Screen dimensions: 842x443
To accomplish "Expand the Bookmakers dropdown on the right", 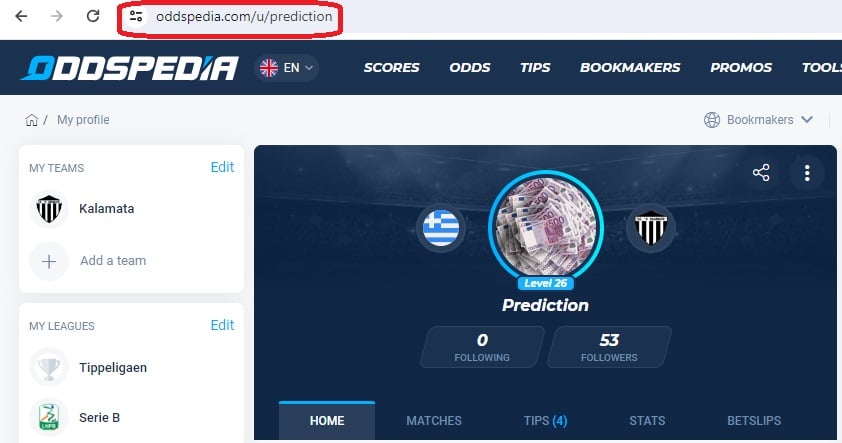I will (x=758, y=120).
